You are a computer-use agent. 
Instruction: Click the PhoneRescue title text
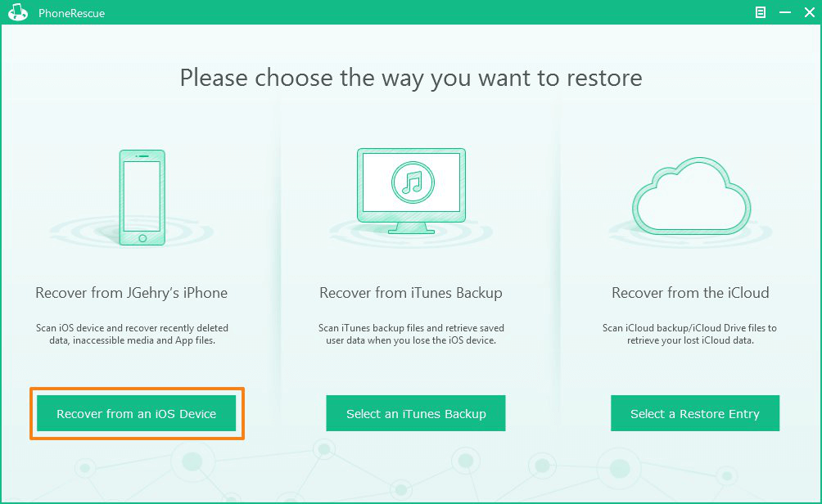pos(72,13)
